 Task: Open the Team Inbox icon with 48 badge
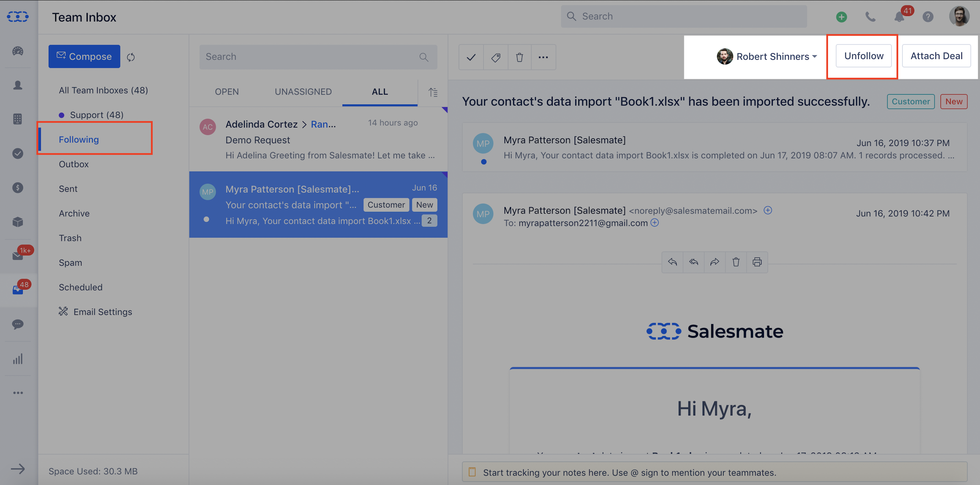coord(18,290)
